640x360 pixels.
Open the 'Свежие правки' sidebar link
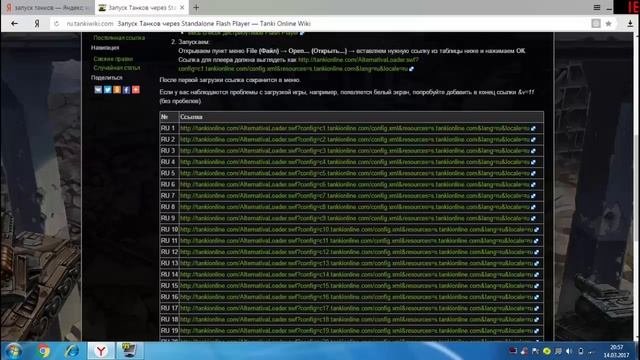tap(113, 59)
